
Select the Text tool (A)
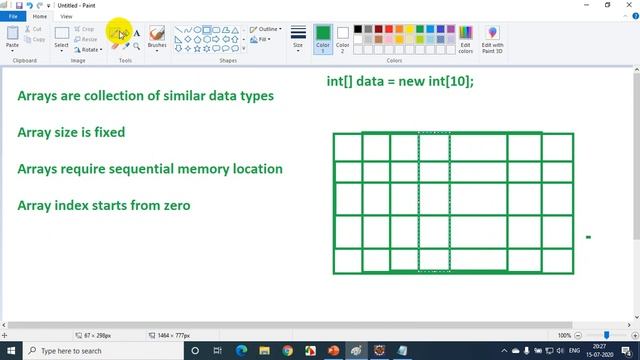click(x=137, y=33)
